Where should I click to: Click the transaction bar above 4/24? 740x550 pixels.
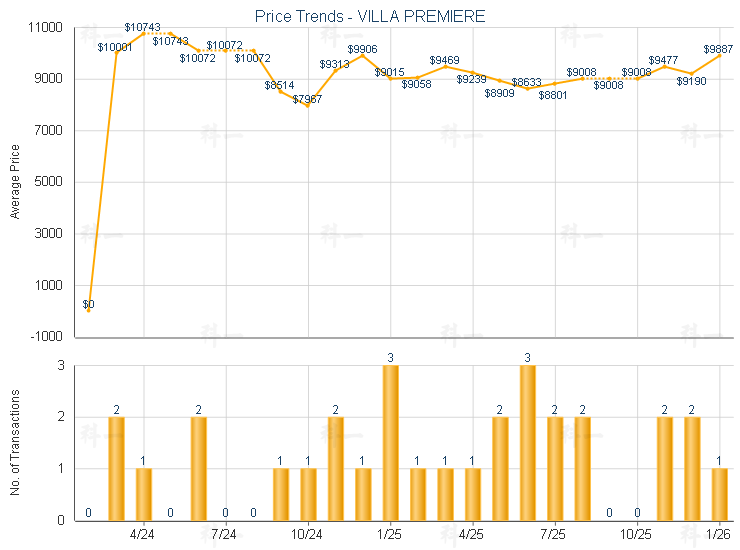coord(144,493)
